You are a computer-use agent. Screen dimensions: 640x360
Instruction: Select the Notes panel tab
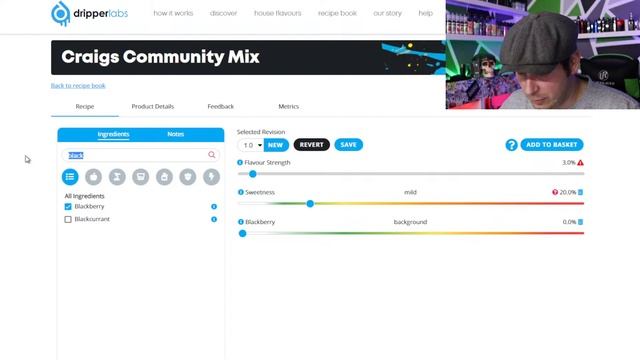(176, 134)
